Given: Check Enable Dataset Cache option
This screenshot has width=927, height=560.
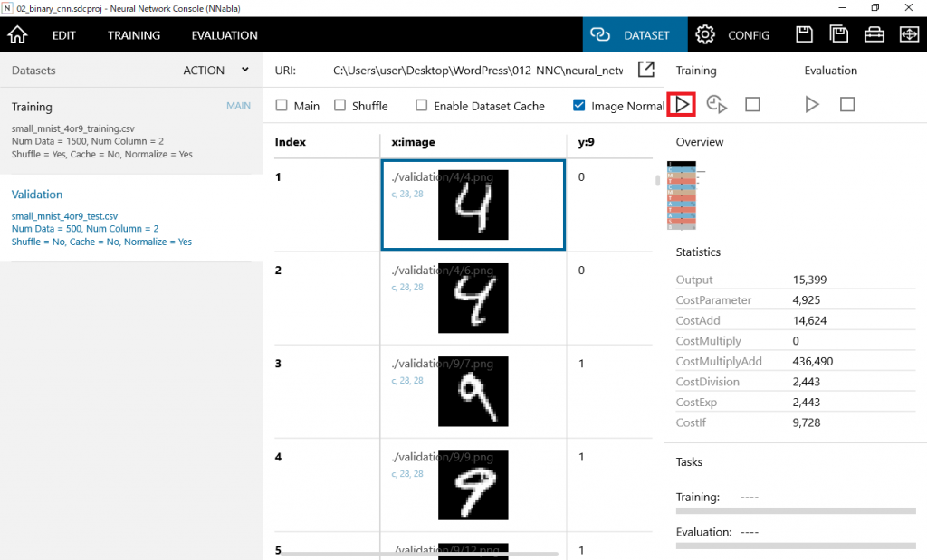Looking at the screenshot, I should point(422,106).
